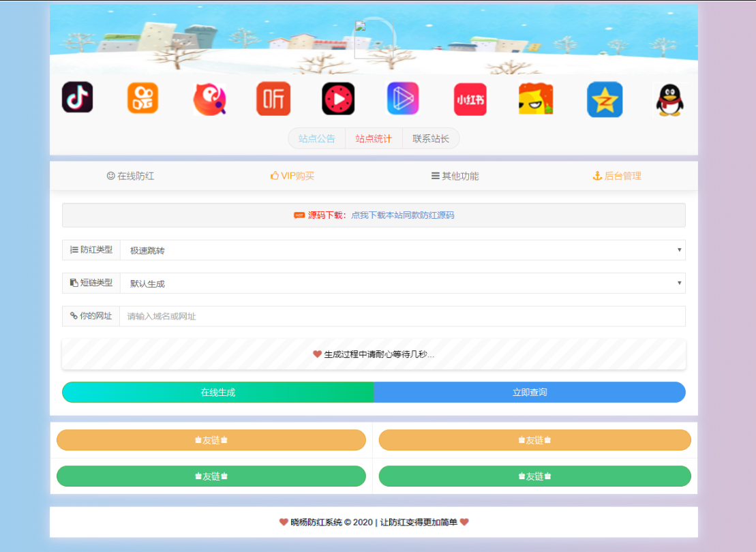Click the orange 听 app icon

pos(273,99)
